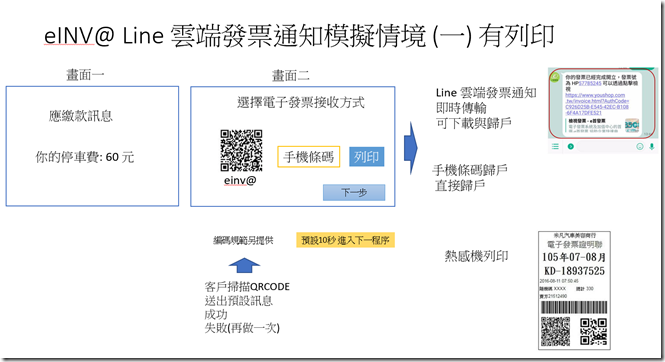This screenshot has height=362, width=665.
Task: Click the 可下載與歸戶 text
Action: click(474, 123)
